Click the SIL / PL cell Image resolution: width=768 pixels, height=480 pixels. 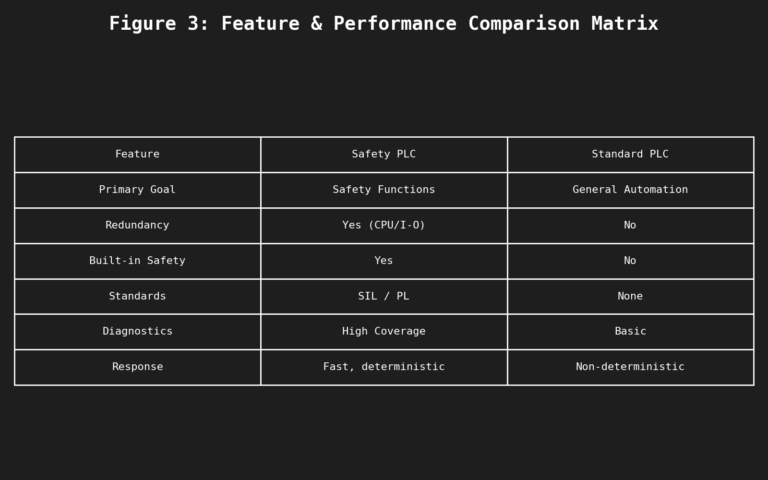pos(384,296)
